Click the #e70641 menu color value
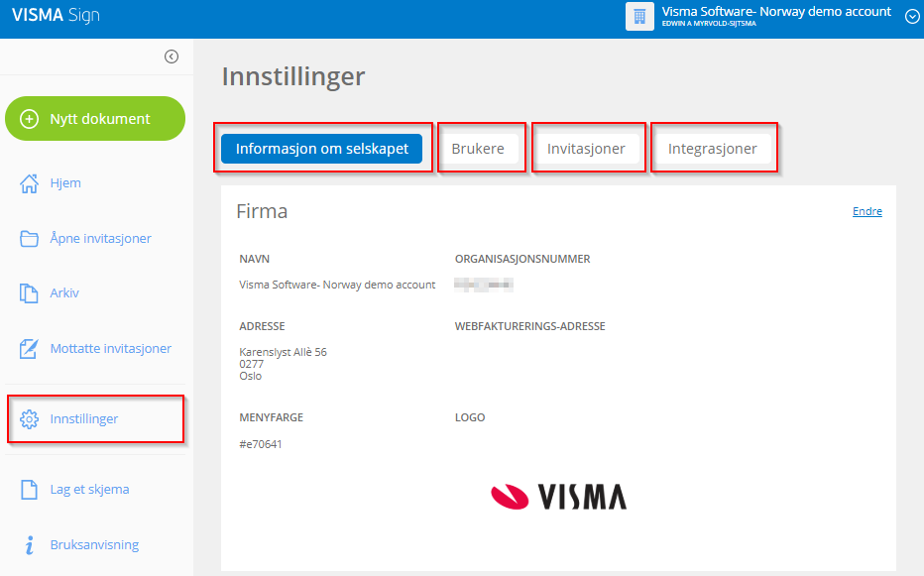Screen dimensions: 924x576 261,444
